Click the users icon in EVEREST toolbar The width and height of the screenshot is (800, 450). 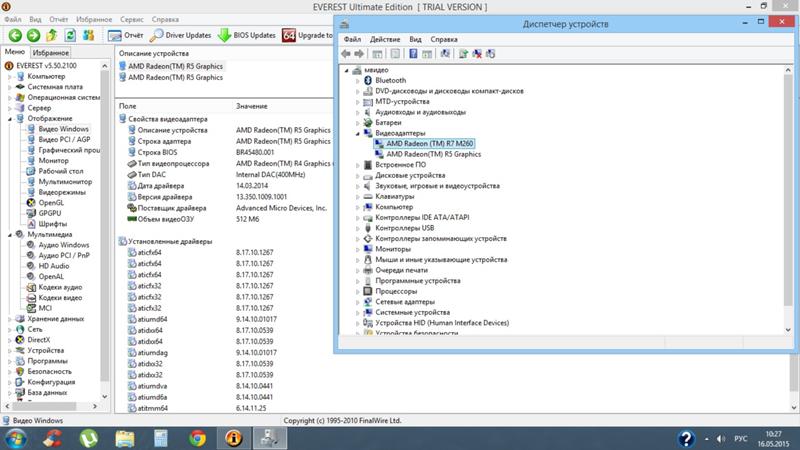click(89, 35)
